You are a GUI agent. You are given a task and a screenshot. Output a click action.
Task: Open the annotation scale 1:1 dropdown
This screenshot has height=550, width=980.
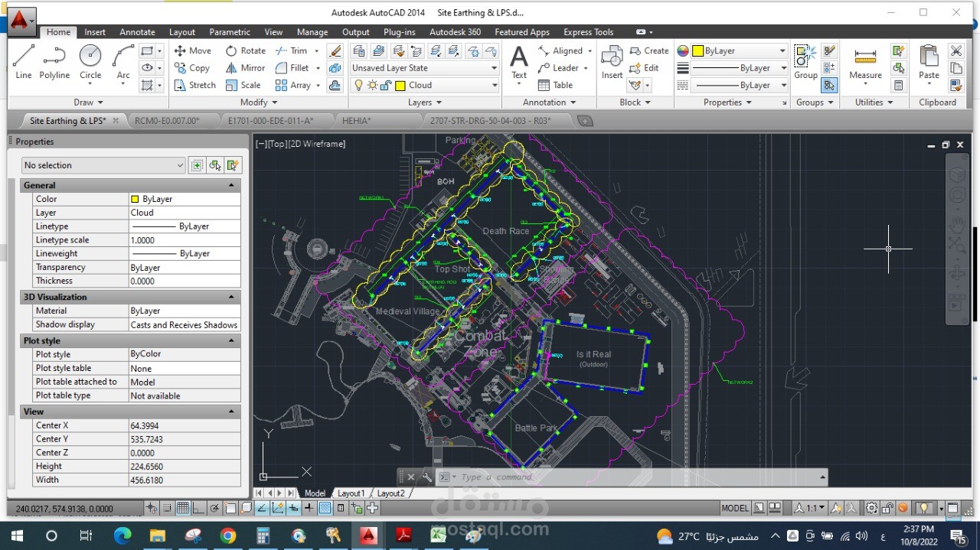809,508
